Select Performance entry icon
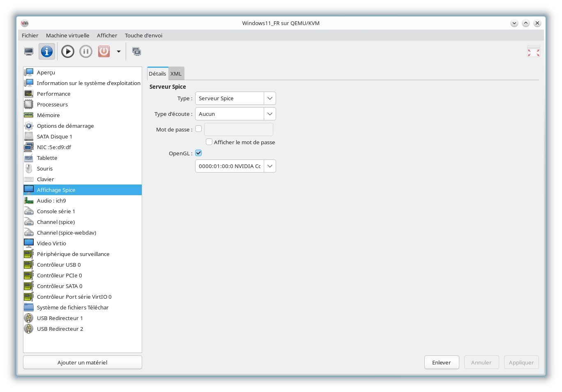This screenshot has width=562, height=392. pos(29,94)
